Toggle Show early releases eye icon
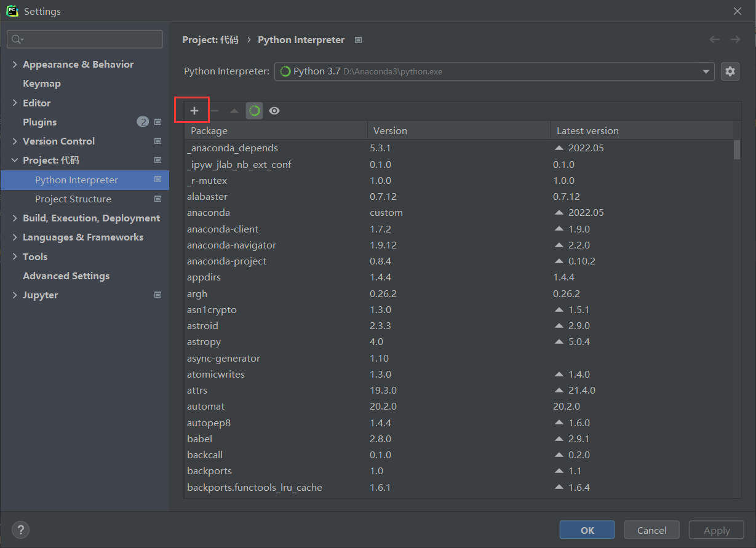Screen dimensions: 756x548 tap(274, 111)
